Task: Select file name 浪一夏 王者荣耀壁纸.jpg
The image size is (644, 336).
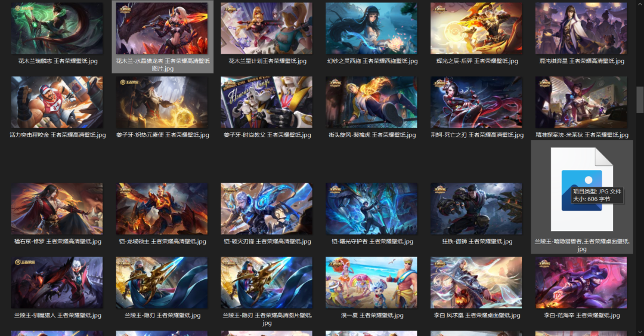Action: pos(372,316)
